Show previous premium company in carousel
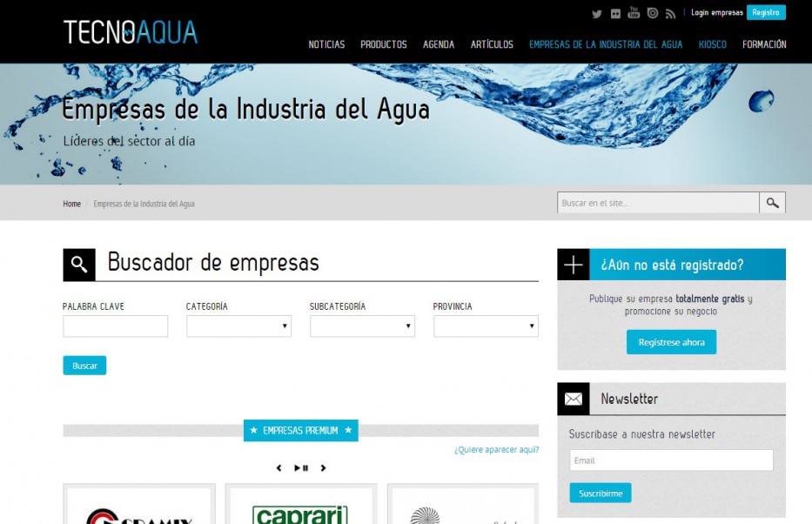Image resolution: width=812 pixels, height=524 pixels. tap(278, 468)
